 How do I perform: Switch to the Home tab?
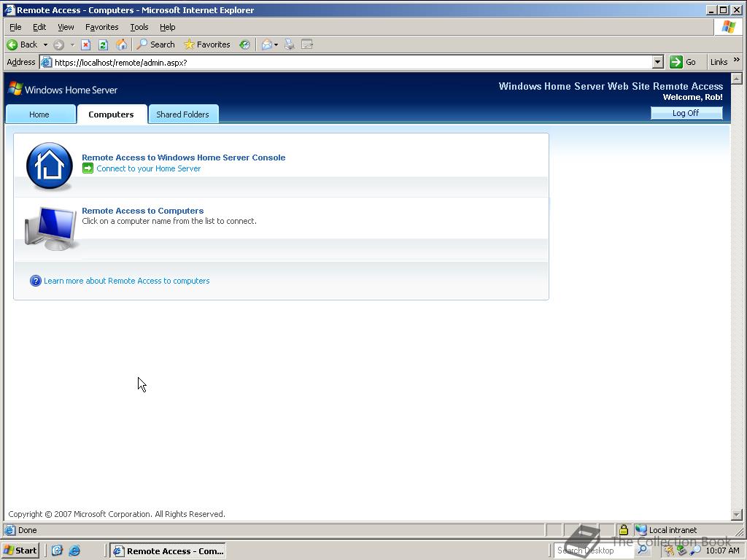pos(39,114)
